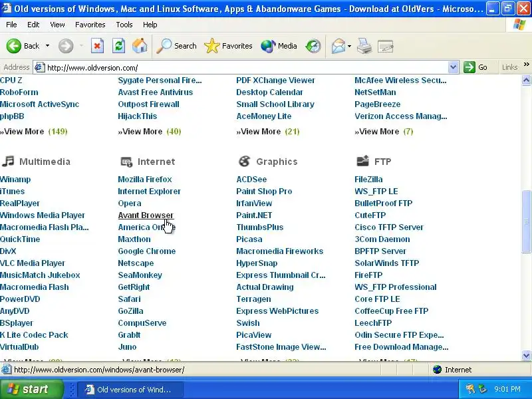This screenshot has height=399, width=532.
Task: Click the security keys tray icon
Action: click(x=470, y=389)
